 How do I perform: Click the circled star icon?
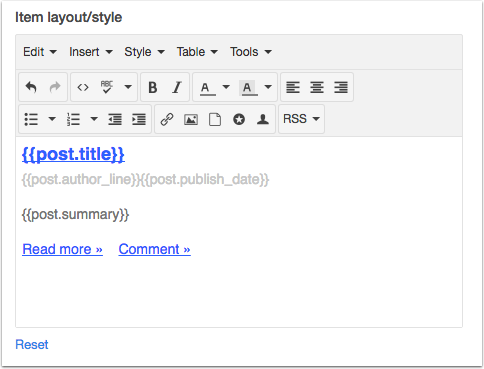pyautogui.click(x=239, y=119)
